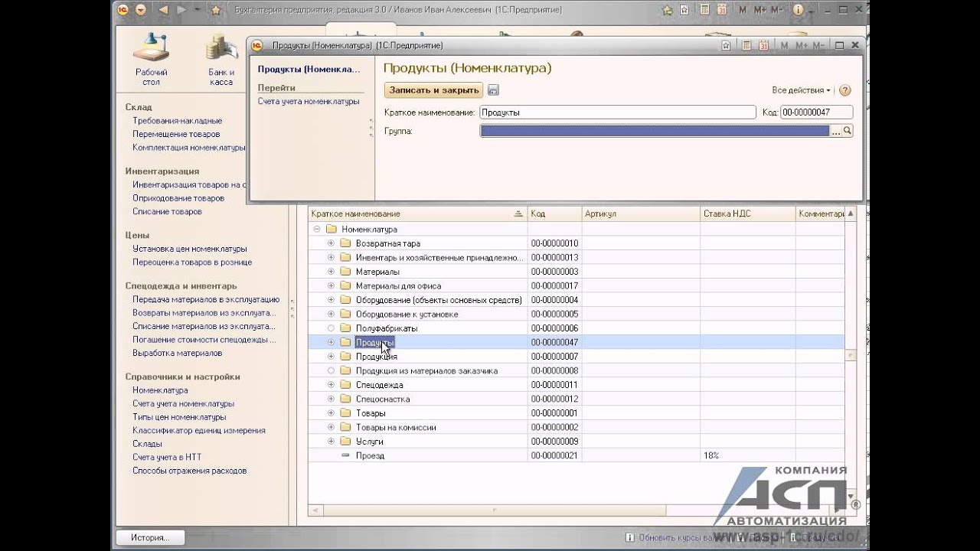Open the Рабочий стол section
The width and height of the screenshot is (980, 551).
[x=151, y=59]
